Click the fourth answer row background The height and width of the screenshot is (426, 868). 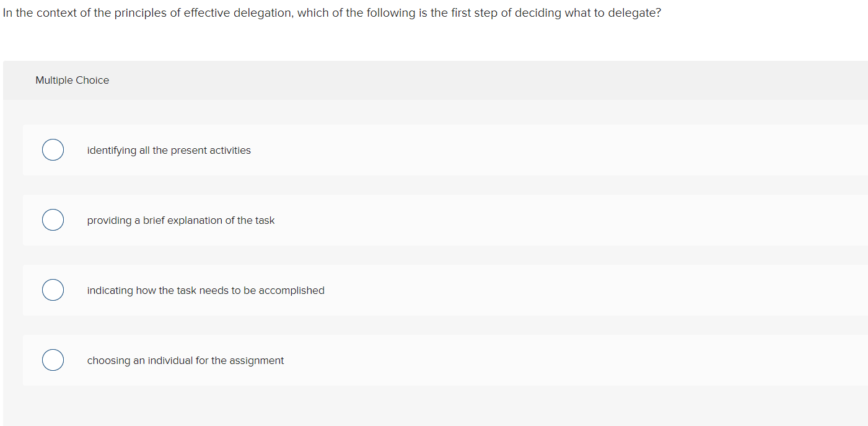[x=434, y=360]
